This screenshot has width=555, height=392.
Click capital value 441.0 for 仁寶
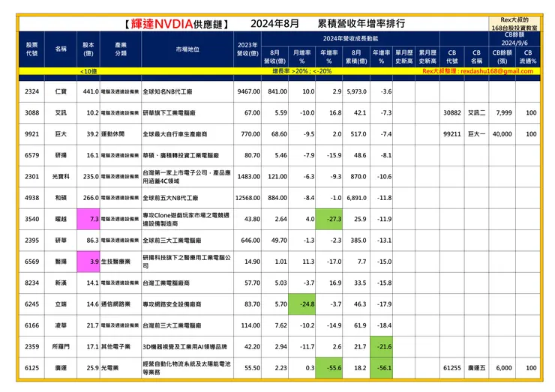[91, 91]
